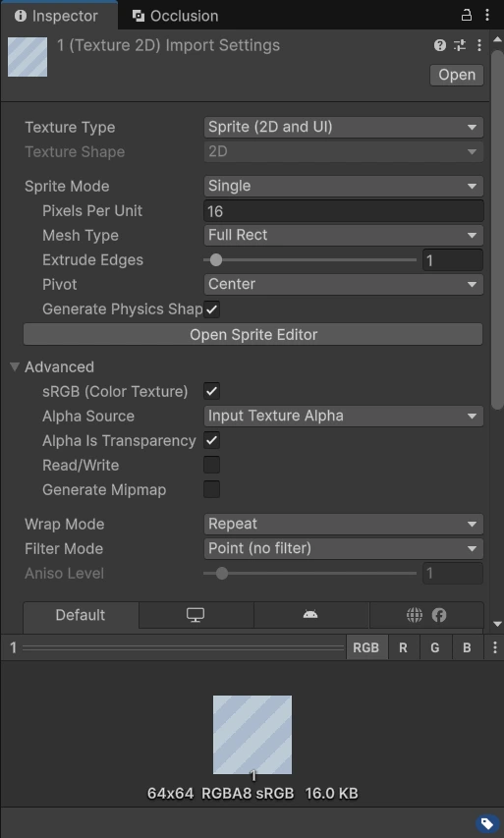This screenshot has height=838, width=504.
Task: Click the scrollbar down arrow
Action: pos(497,624)
